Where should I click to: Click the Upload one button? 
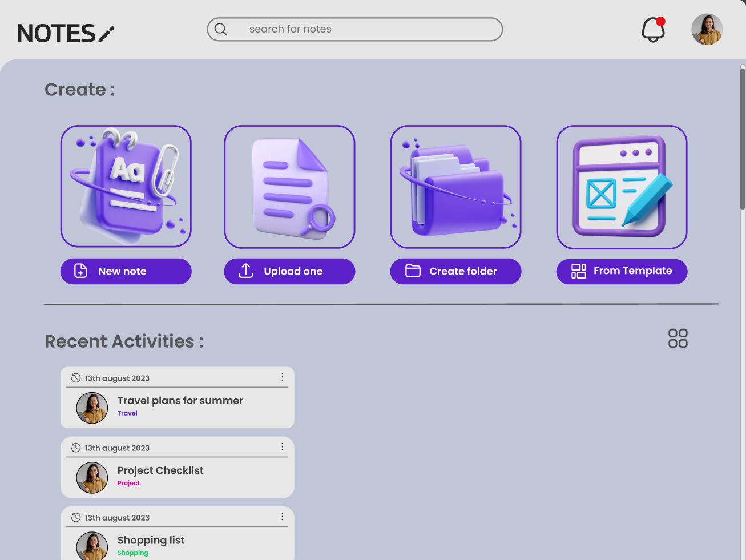(290, 271)
